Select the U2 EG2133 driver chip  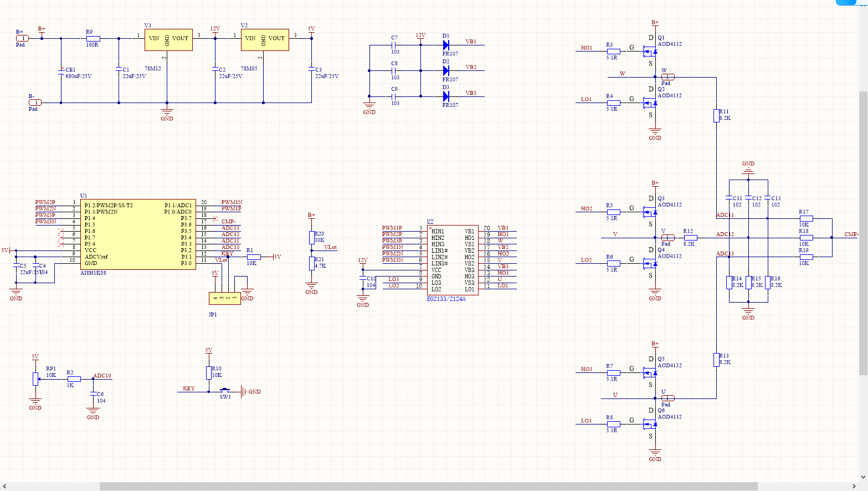point(452,260)
